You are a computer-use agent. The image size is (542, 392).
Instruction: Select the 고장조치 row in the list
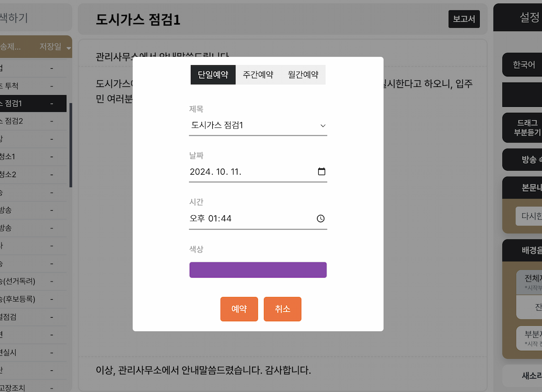click(x=33, y=387)
